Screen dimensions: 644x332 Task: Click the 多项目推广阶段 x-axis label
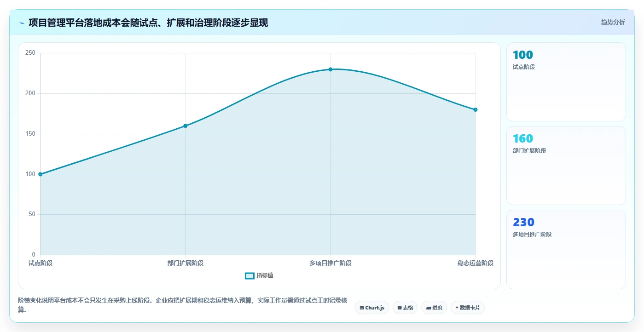tap(331, 263)
